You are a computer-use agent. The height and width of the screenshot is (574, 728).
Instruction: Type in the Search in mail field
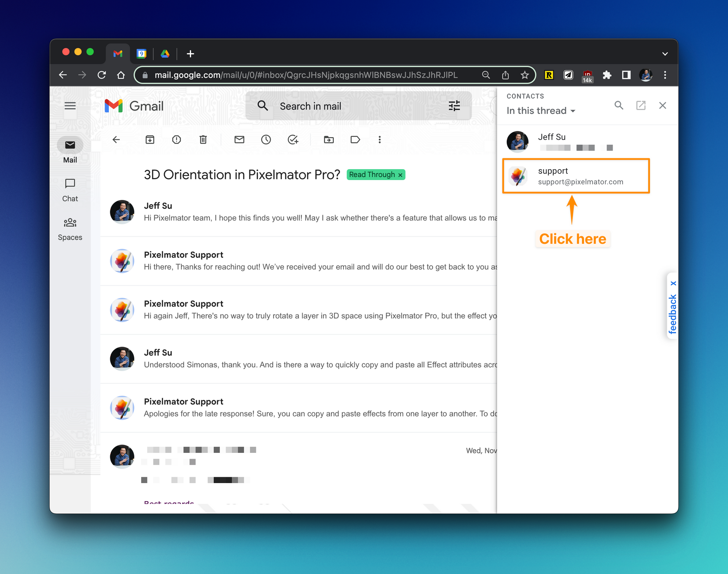359,106
